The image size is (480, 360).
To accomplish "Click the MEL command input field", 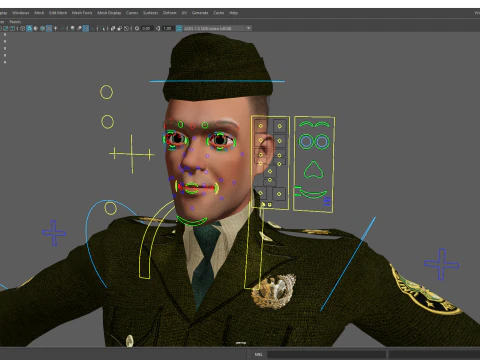I will pos(326,354).
